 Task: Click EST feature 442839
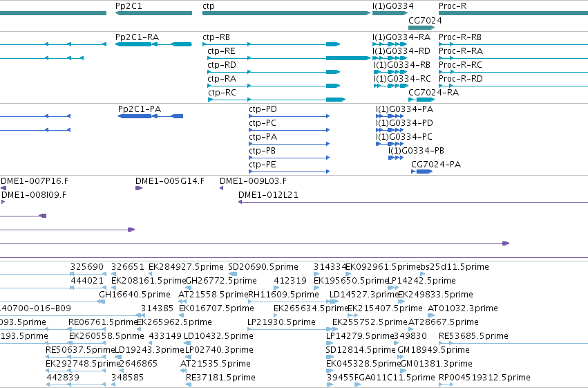coord(63,378)
